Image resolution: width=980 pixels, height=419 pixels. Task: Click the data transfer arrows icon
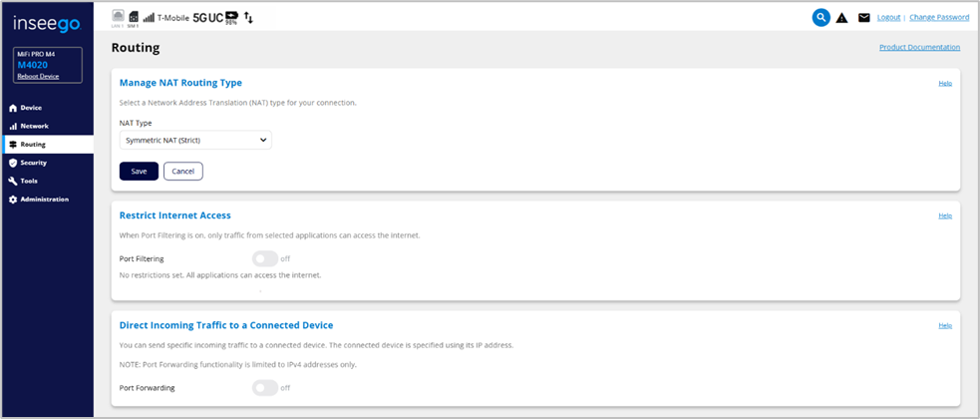[x=249, y=18]
